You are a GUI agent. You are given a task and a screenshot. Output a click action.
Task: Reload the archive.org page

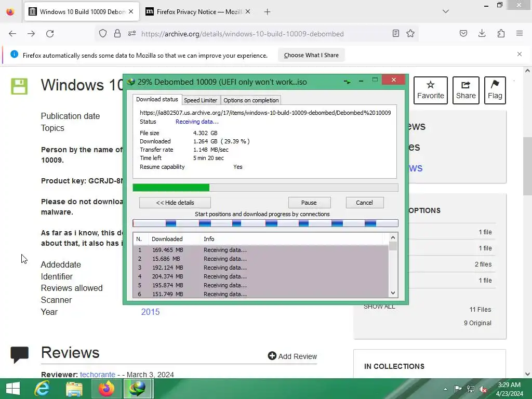tap(50, 34)
